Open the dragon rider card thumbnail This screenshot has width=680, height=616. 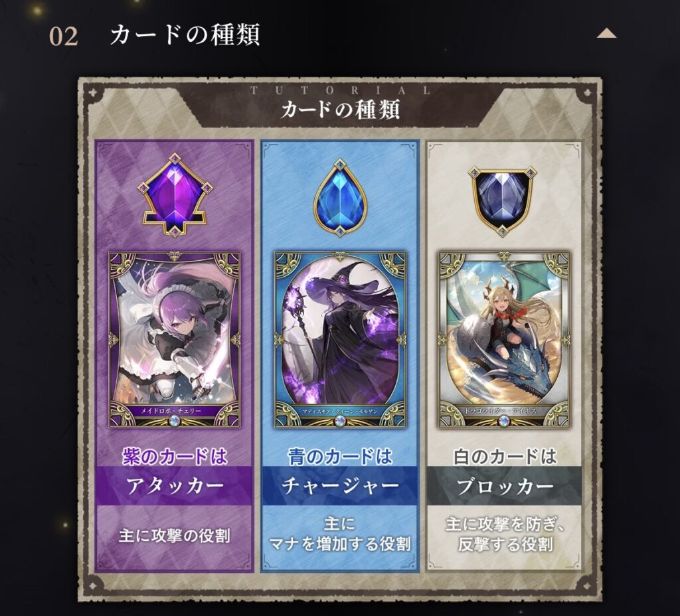[x=503, y=339]
